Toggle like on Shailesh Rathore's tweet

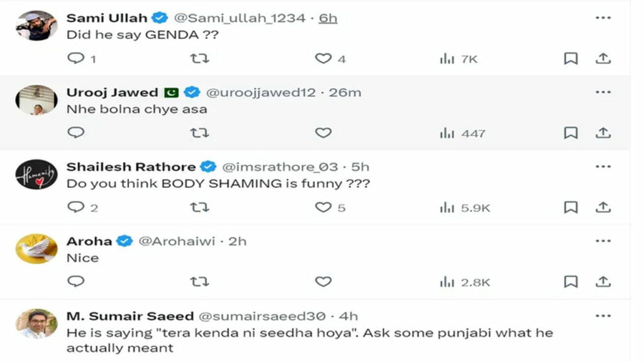click(323, 207)
